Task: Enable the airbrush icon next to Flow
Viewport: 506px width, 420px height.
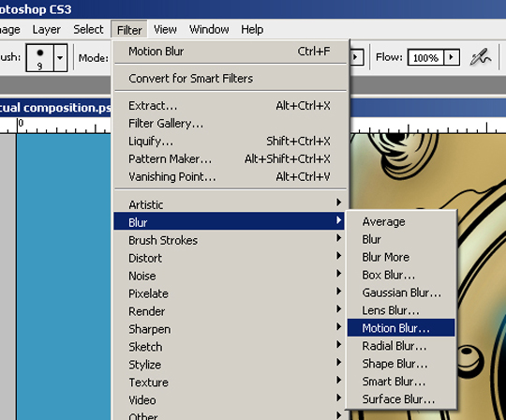Action: pyautogui.click(x=481, y=57)
